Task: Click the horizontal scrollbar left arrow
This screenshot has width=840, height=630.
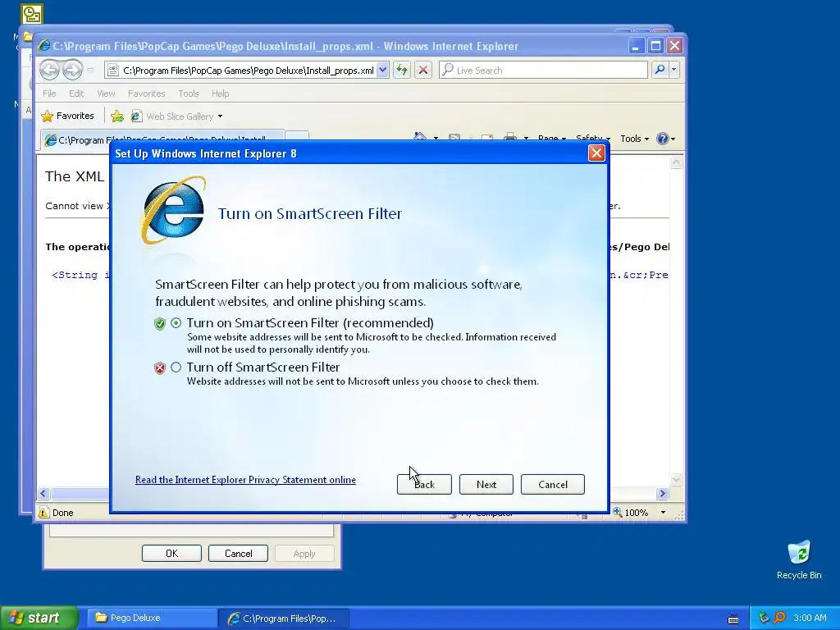Action: [x=43, y=493]
